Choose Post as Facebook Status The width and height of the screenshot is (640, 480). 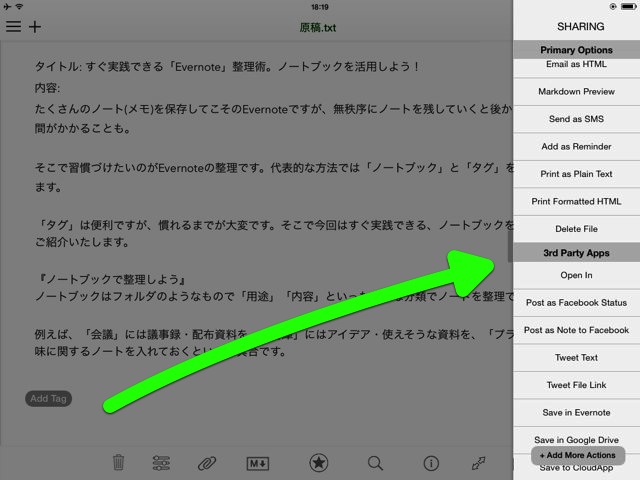(x=576, y=302)
